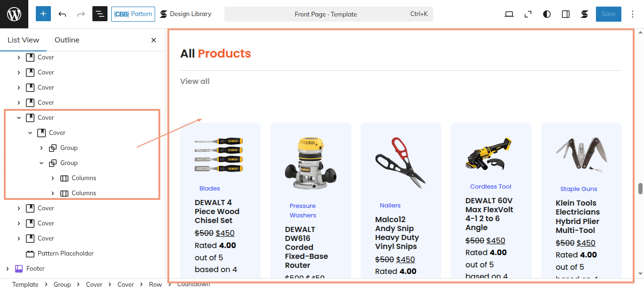Click the first Columns block icon
The height and width of the screenshot is (290, 644).
tap(64, 178)
